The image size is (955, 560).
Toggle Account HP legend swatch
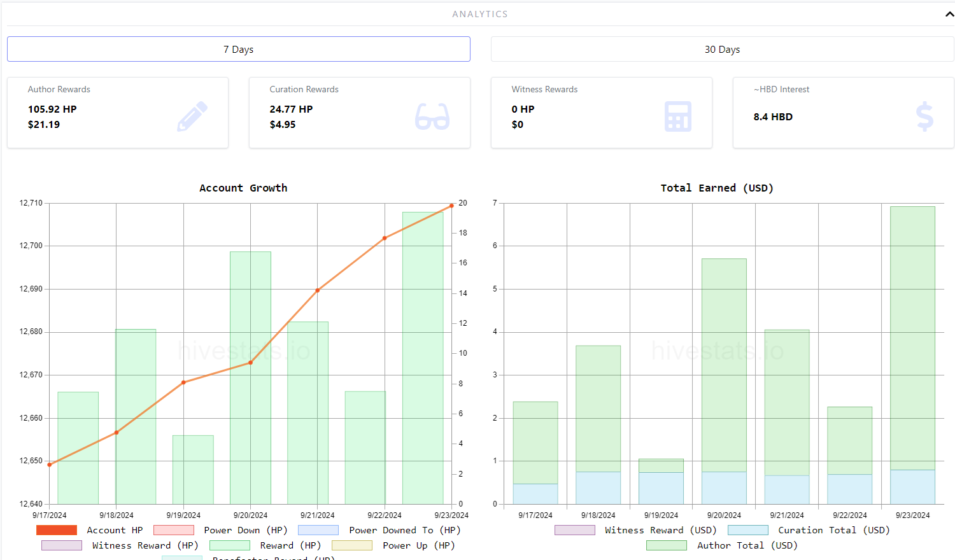click(x=57, y=530)
